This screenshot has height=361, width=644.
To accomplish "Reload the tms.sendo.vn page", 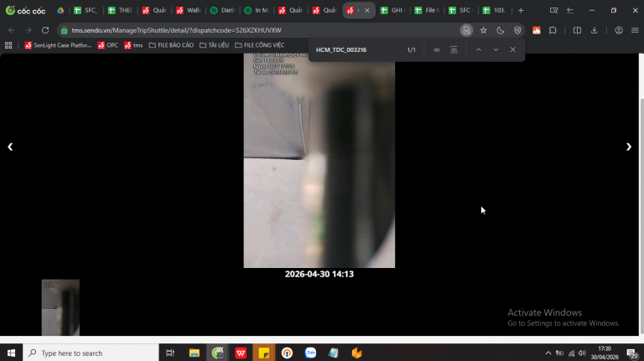I will tap(45, 30).
